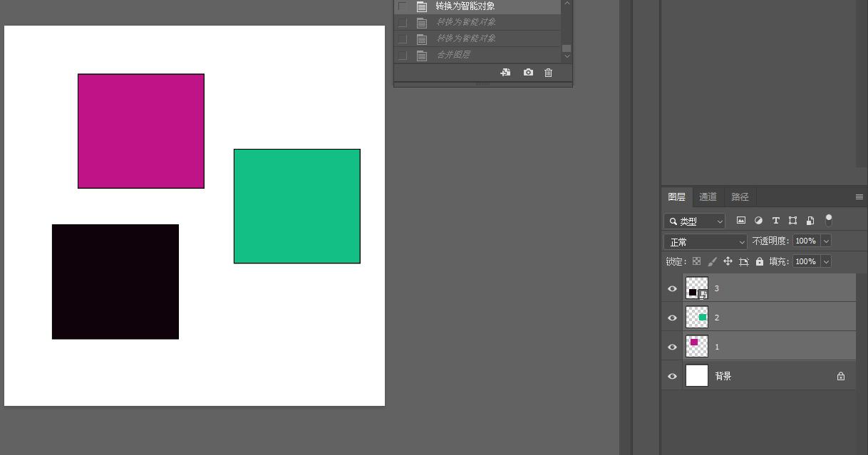
Task: Click create new document from current state icon
Action: (x=505, y=73)
